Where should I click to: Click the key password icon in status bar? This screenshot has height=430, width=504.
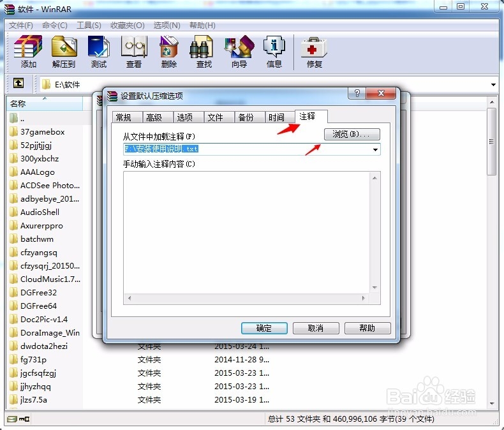(24, 419)
